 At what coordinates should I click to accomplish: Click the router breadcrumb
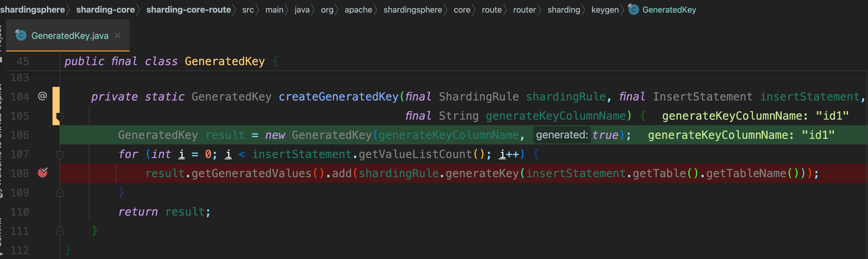[524, 9]
